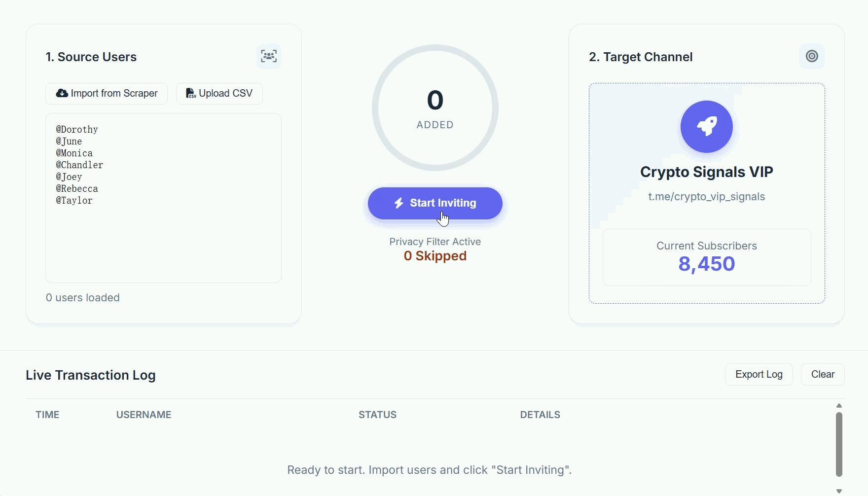
Task: Open the t.me/crypto_vip_signals channel link
Action: tap(706, 196)
